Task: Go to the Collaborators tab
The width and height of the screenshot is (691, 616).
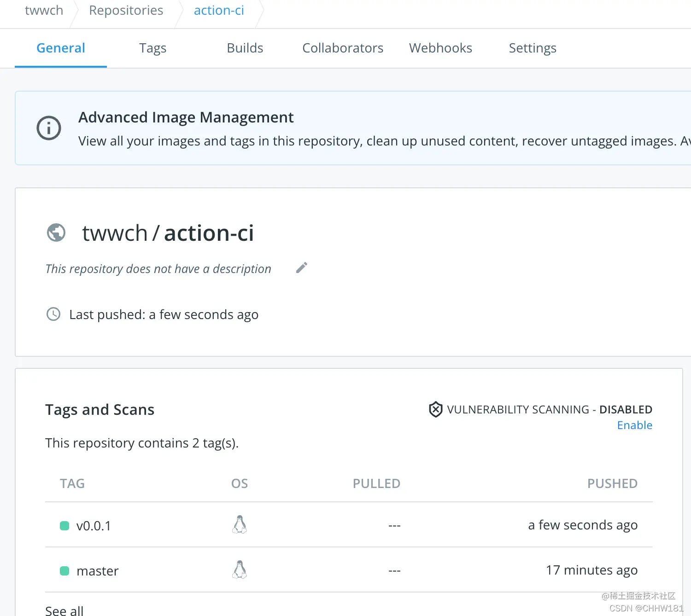Action: (x=343, y=48)
